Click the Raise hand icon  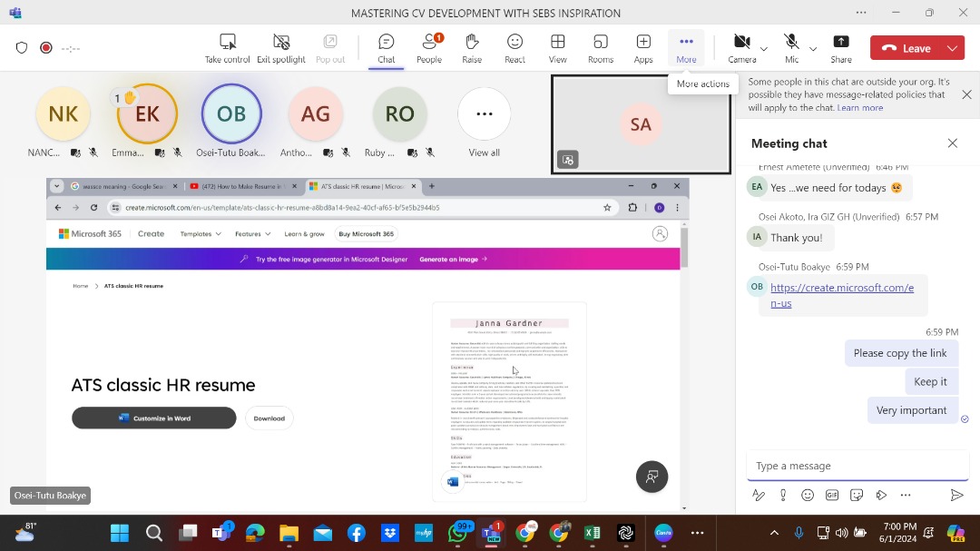point(472,43)
